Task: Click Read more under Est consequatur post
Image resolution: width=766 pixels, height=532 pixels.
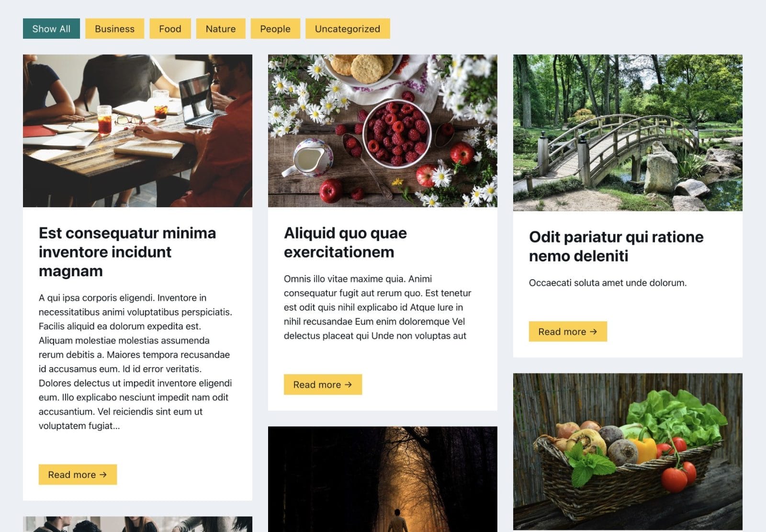Action: click(x=78, y=475)
